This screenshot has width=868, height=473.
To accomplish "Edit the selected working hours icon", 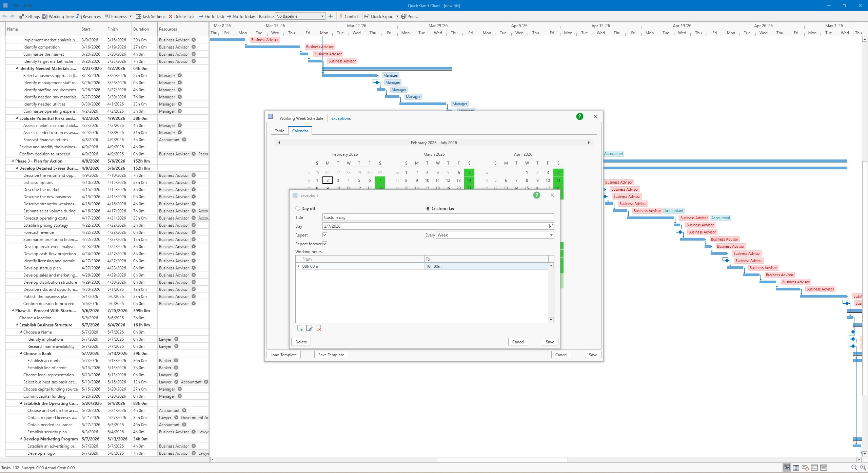I will (309, 328).
